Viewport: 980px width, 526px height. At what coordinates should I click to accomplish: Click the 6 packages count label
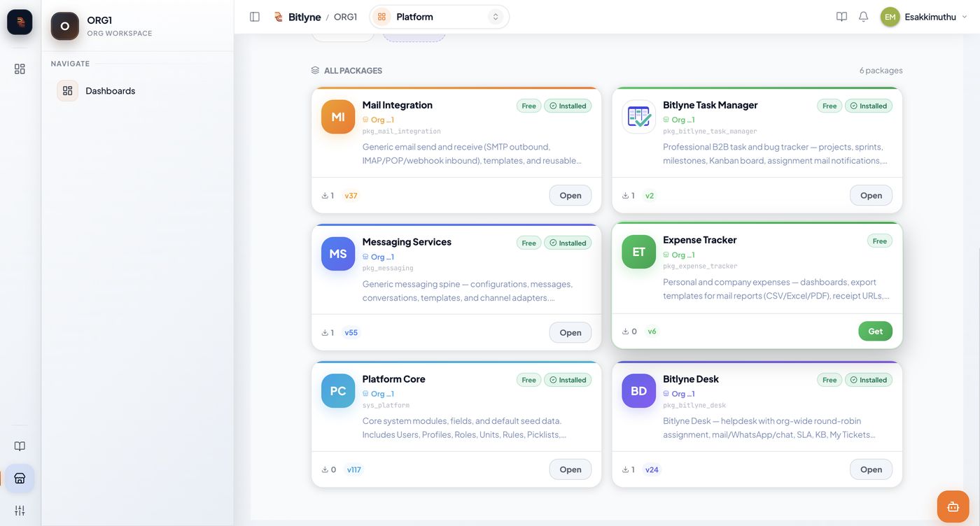coord(881,71)
